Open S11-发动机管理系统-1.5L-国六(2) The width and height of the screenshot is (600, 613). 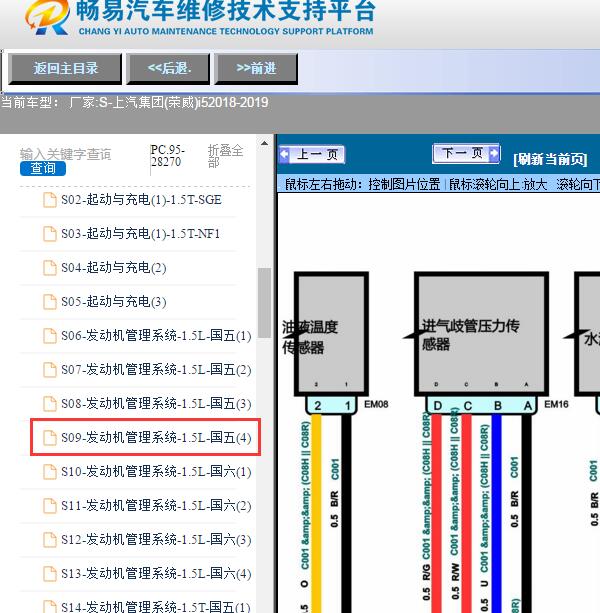tap(156, 506)
